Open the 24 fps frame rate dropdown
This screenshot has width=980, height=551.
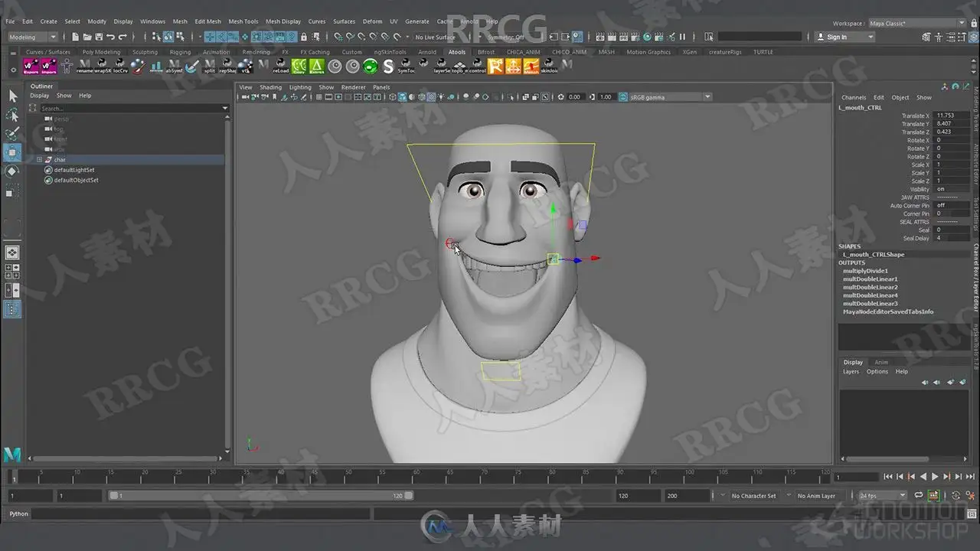882,496
